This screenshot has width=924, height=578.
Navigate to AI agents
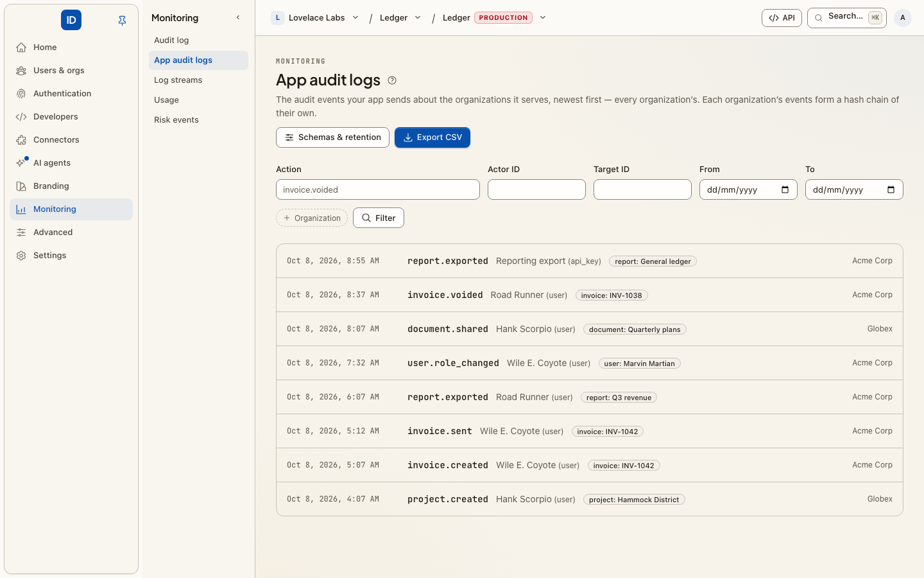click(x=71, y=163)
